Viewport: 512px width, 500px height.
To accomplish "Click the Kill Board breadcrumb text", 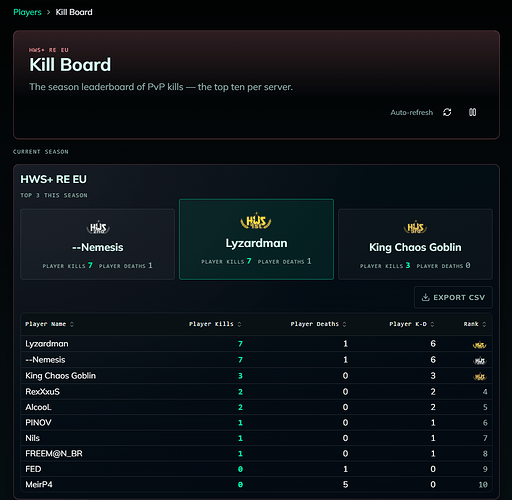I will click(x=74, y=12).
